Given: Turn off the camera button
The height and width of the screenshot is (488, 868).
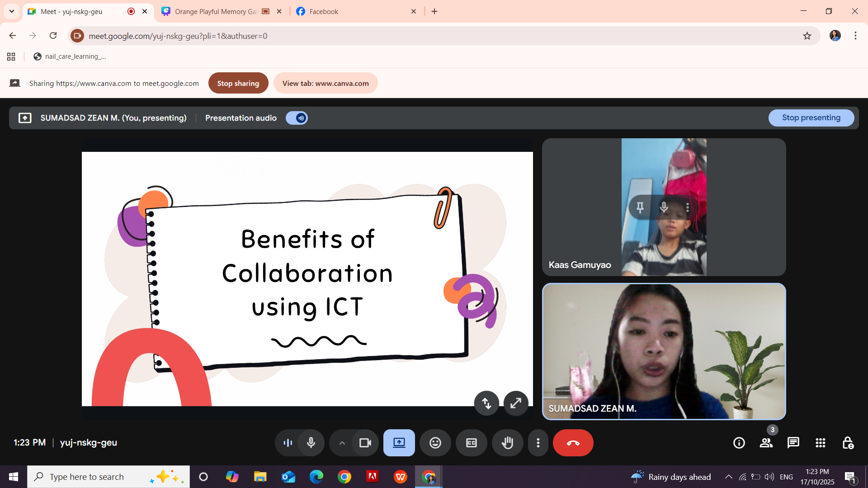Looking at the screenshot, I should tap(365, 443).
